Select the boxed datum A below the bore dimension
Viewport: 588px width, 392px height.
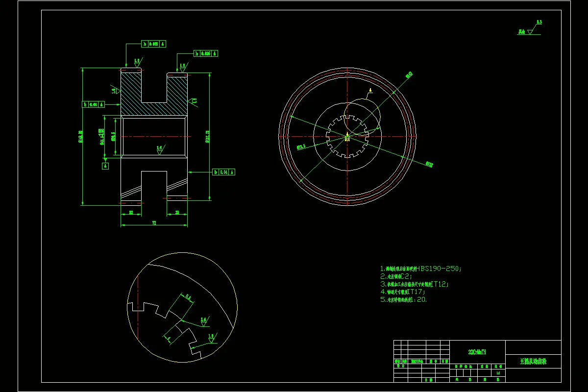pos(105,166)
